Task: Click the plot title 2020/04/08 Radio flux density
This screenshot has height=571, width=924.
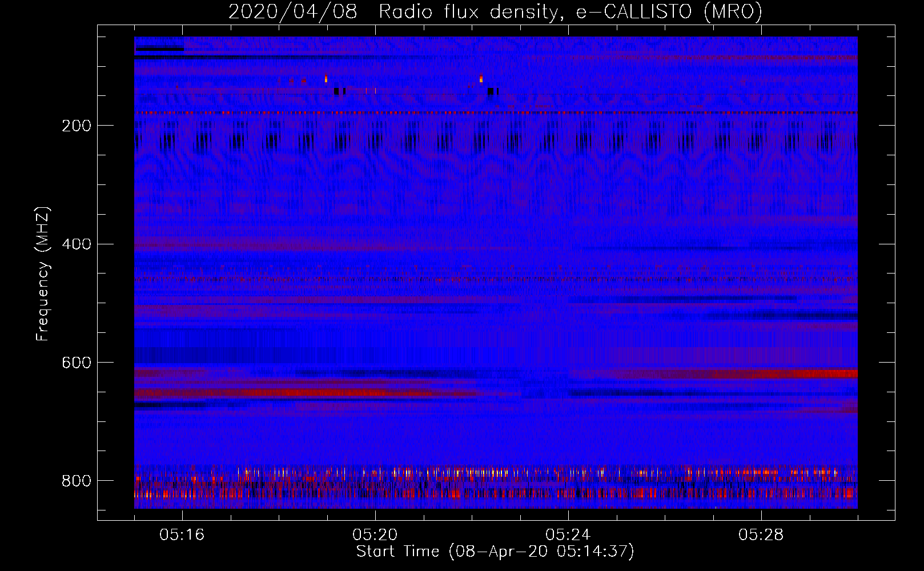Action: click(x=495, y=11)
